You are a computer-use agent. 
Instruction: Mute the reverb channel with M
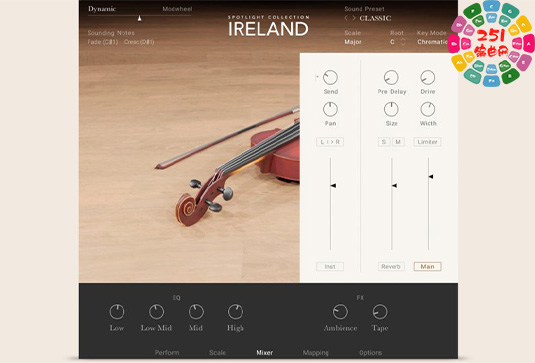pyautogui.click(x=398, y=142)
